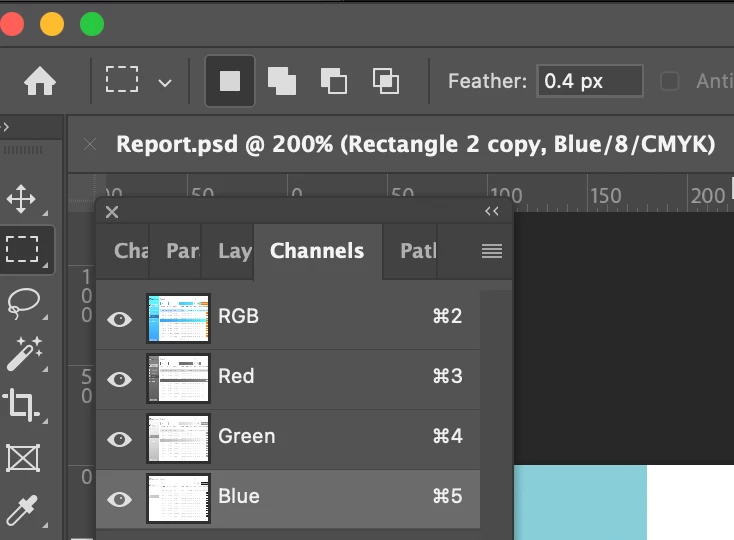
Task: Select the Rectangular Marquee tool in toolbar
Action: (22, 249)
